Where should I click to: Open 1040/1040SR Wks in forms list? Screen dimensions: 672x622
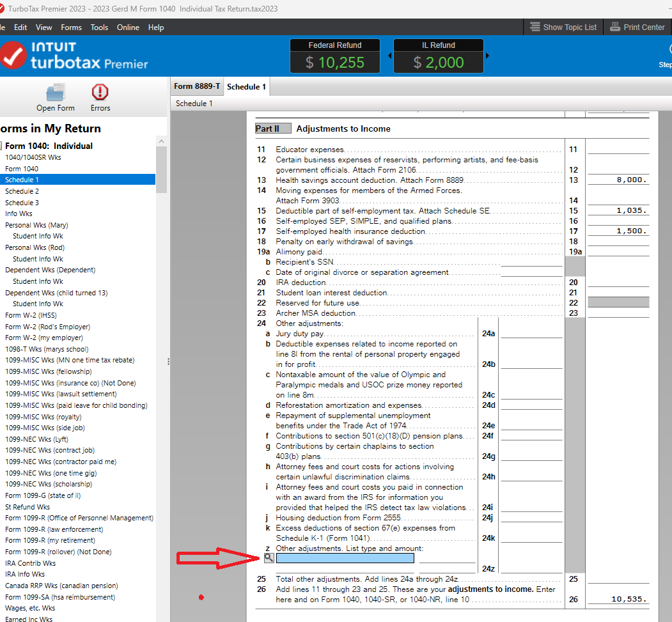click(x=33, y=157)
